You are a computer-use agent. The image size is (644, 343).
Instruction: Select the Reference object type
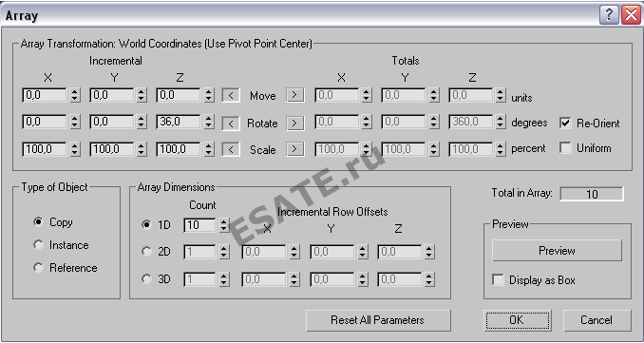click(38, 268)
